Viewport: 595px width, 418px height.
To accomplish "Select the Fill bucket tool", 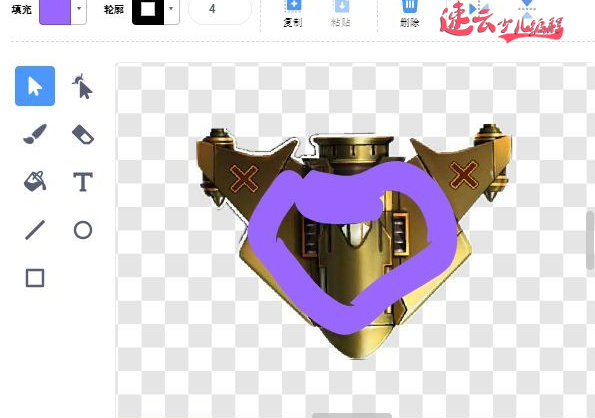I will (35, 182).
